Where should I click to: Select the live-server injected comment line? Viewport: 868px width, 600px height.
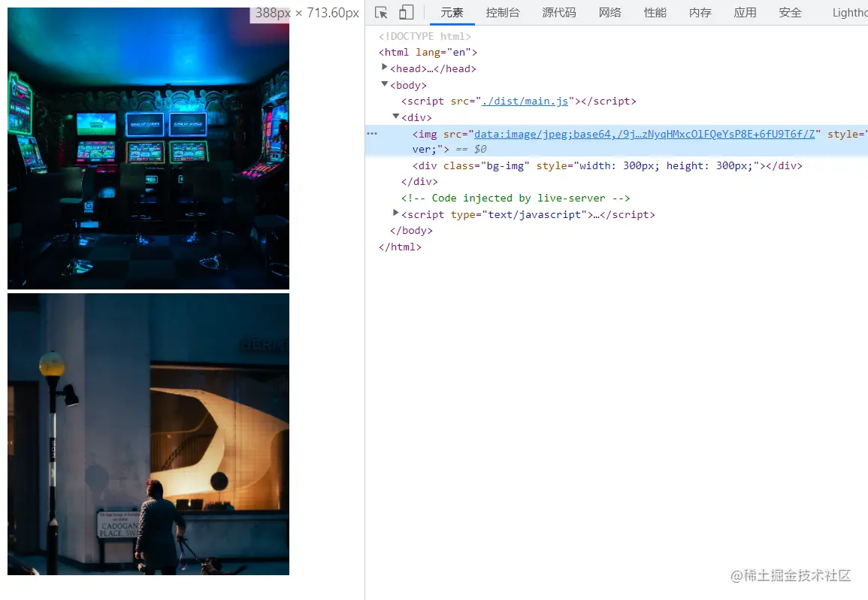[516, 198]
